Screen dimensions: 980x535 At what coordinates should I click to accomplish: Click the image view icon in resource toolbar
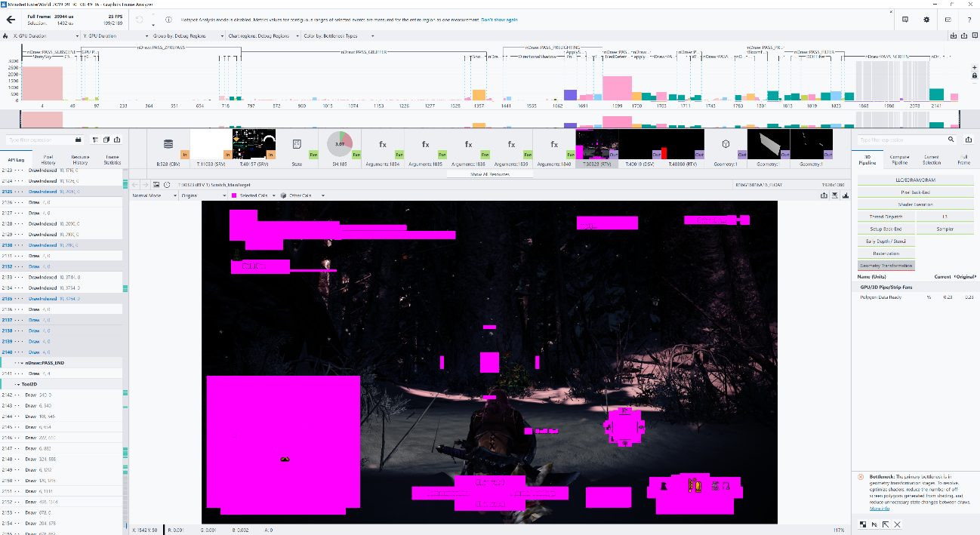point(156,184)
